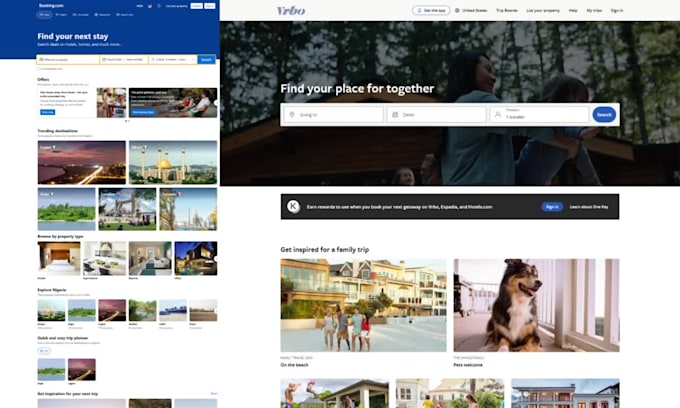Open My trips in Vrbo header
Viewport: 680px width, 408px height.
pyautogui.click(x=594, y=10)
